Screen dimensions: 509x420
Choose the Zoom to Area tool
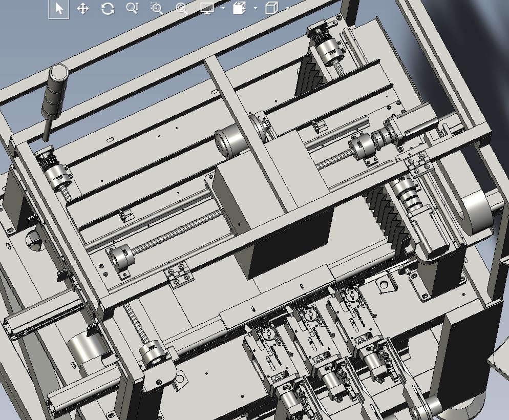pyautogui.click(x=157, y=8)
